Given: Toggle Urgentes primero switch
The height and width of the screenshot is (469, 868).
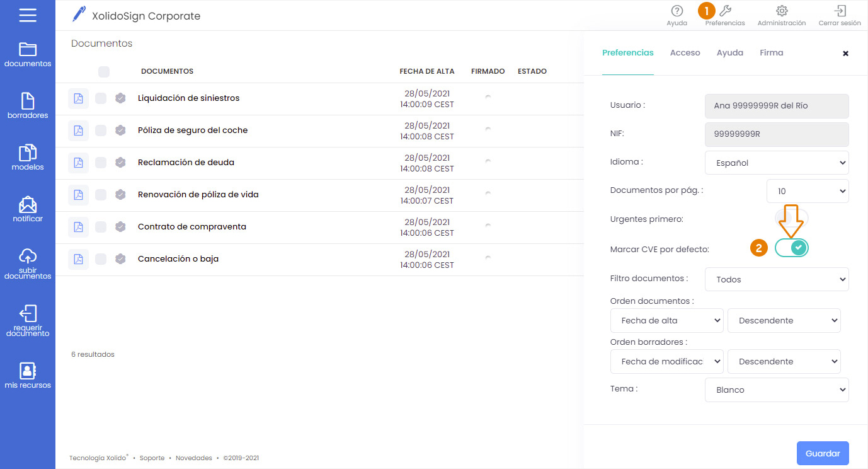Looking at the screenshot, I should (x=792, y=219).
